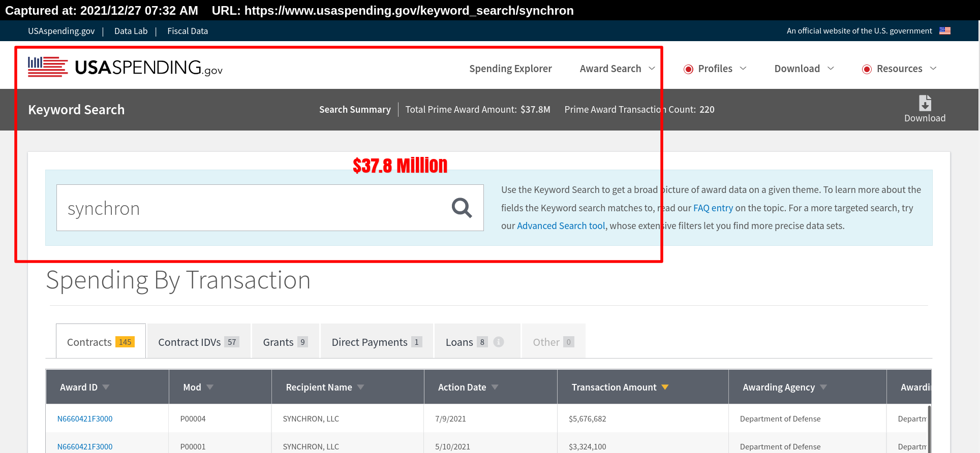Click the 7/9/2021 action date cell

point(450,418)
